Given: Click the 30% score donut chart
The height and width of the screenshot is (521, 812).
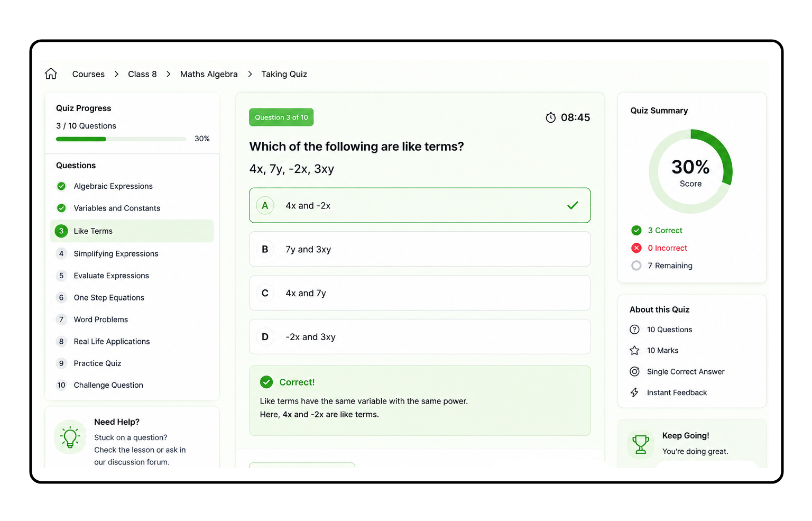Looking at the screenshot, I should pos(690,171).
